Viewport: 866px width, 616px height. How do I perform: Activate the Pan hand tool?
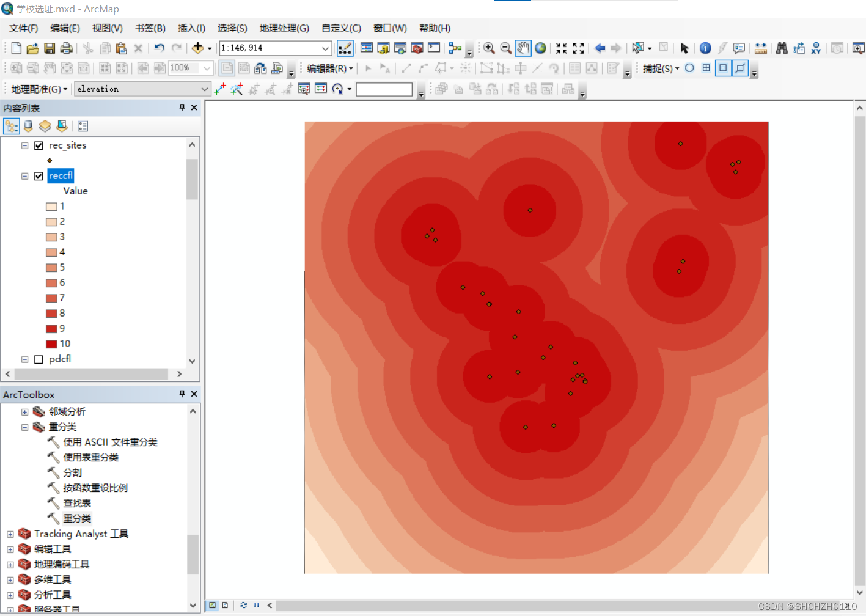point(523,48)
